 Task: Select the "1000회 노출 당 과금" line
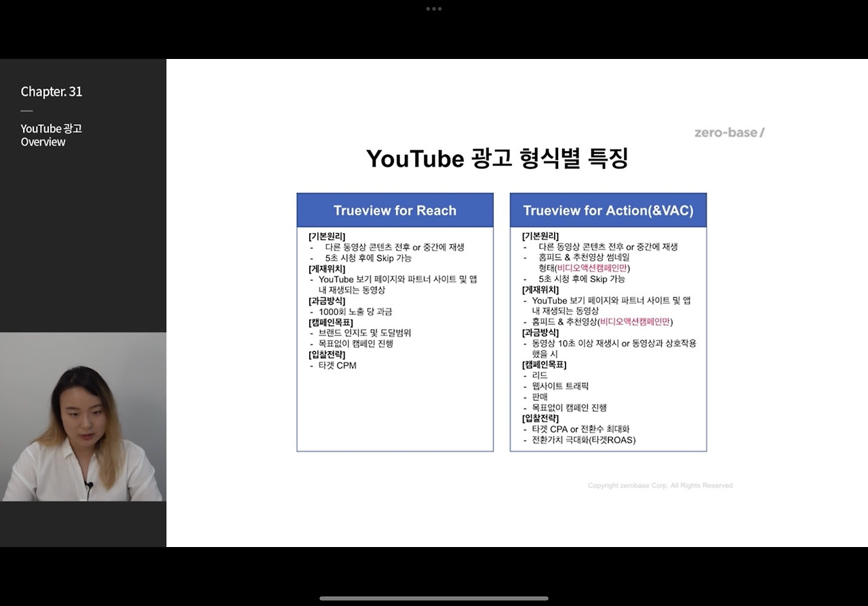(x=355, y=312)
